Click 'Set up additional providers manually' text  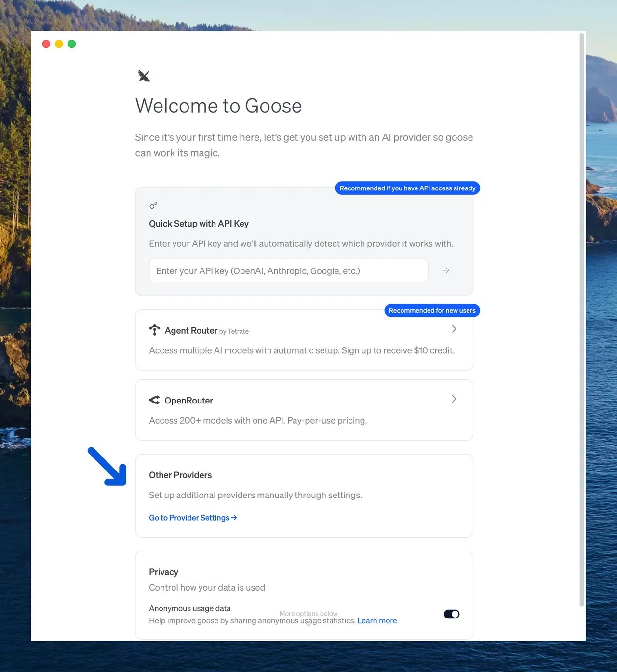point(255,495)
